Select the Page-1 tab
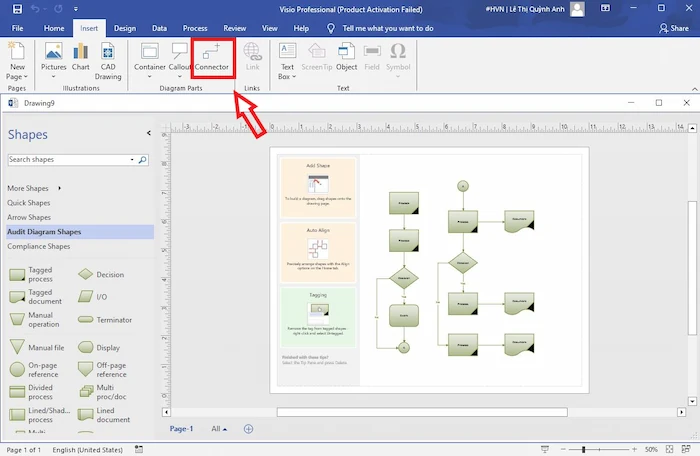 (x=181, y=429)
